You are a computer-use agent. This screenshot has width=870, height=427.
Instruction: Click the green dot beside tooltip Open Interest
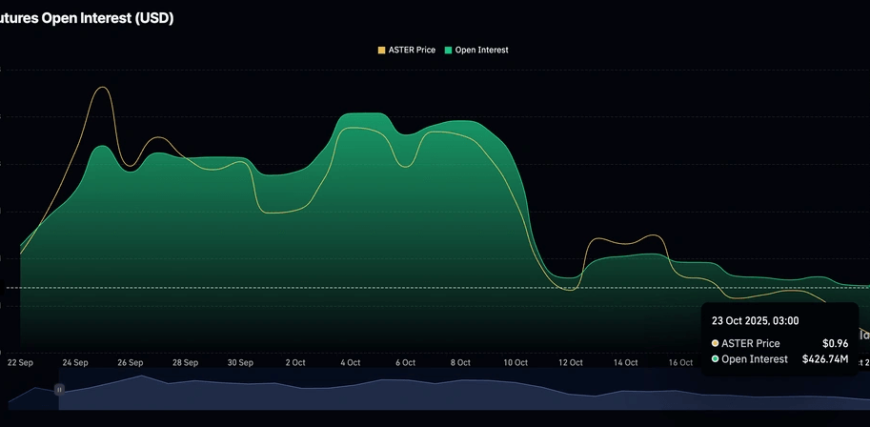[x=715, y=359]
